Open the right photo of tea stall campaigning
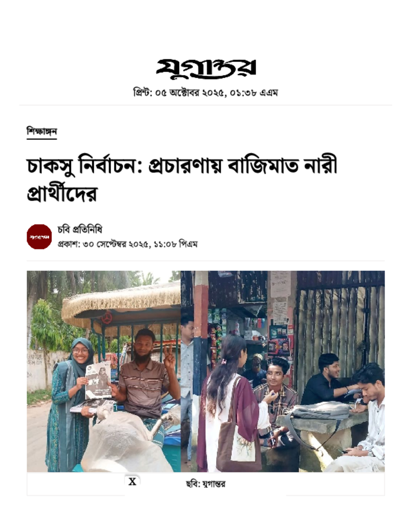This screenshot has height=532, width=411. point(283,371)
